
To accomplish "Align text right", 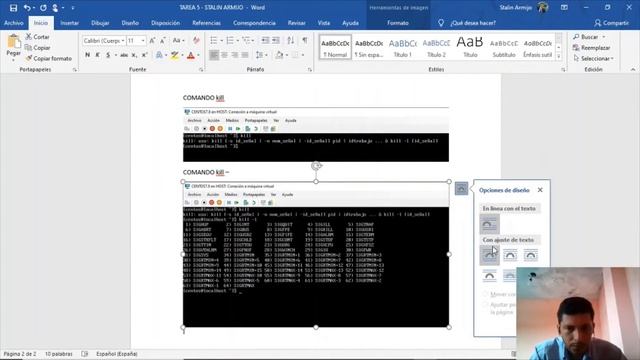I will pyautogui.click(x=235, y=55).
